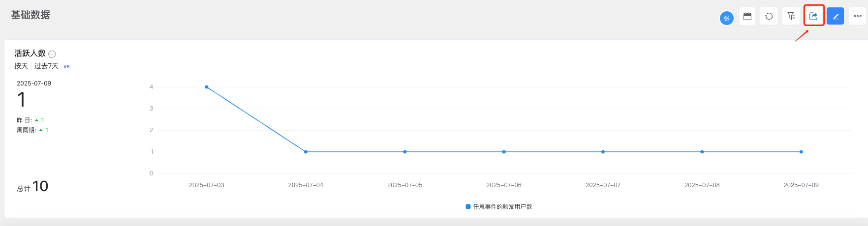Open the filter icon in toolbar

791,16
